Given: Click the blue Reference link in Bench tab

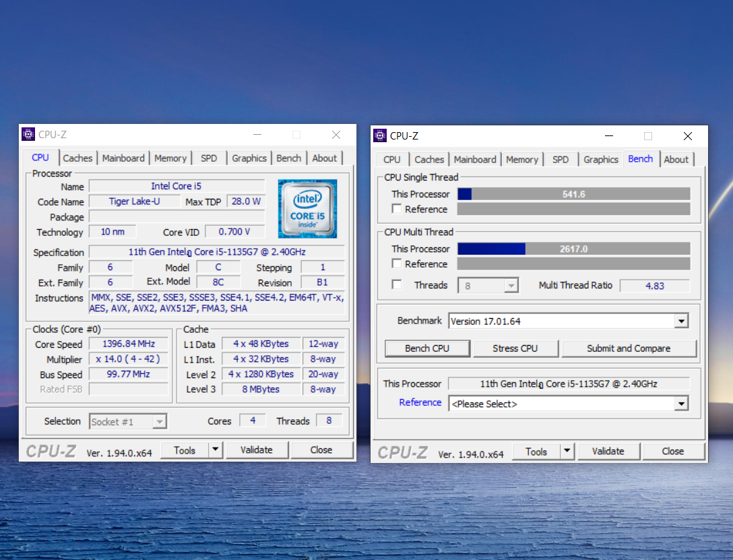Looking at the screenshot, I should click(420, 402).
